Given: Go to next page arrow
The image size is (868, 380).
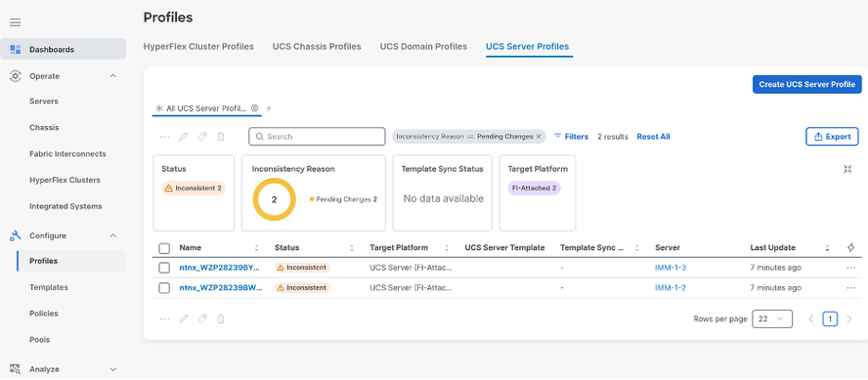Looking at the screenshot, I should pyautogui.click(x=849, y=319).
